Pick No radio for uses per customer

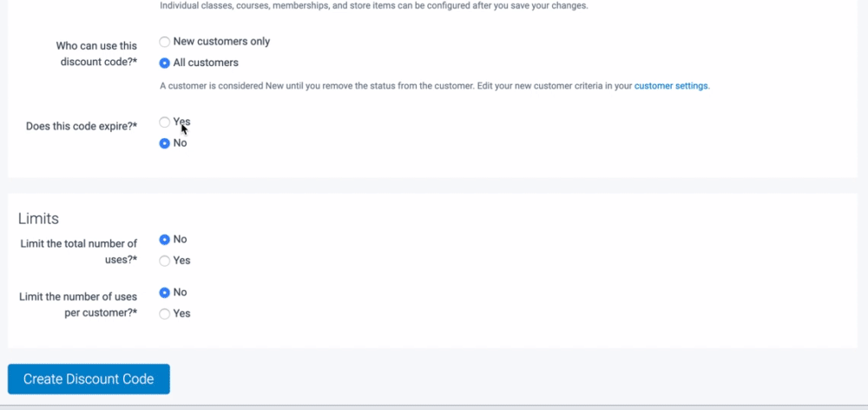click(x=165, y=293)
